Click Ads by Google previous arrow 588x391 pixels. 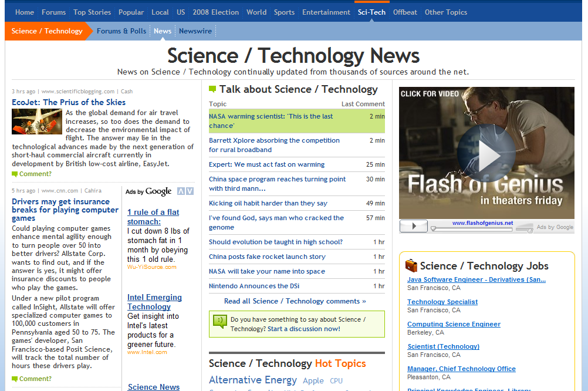(x=181, y=191)
